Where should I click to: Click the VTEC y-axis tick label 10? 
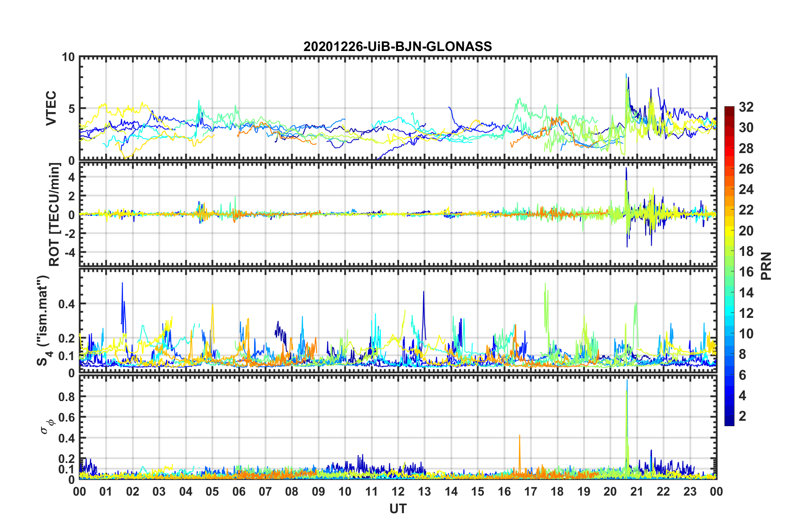click(x=68, y=57)
